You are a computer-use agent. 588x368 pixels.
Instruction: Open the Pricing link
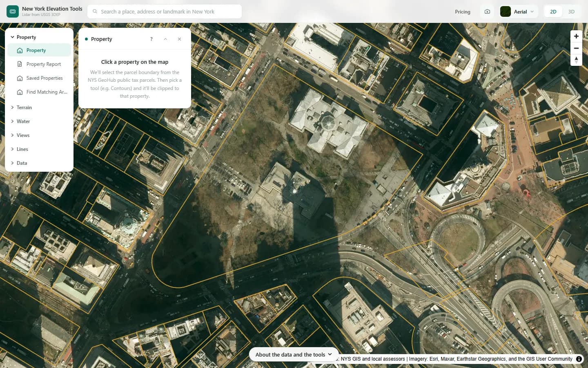(463, 12)
